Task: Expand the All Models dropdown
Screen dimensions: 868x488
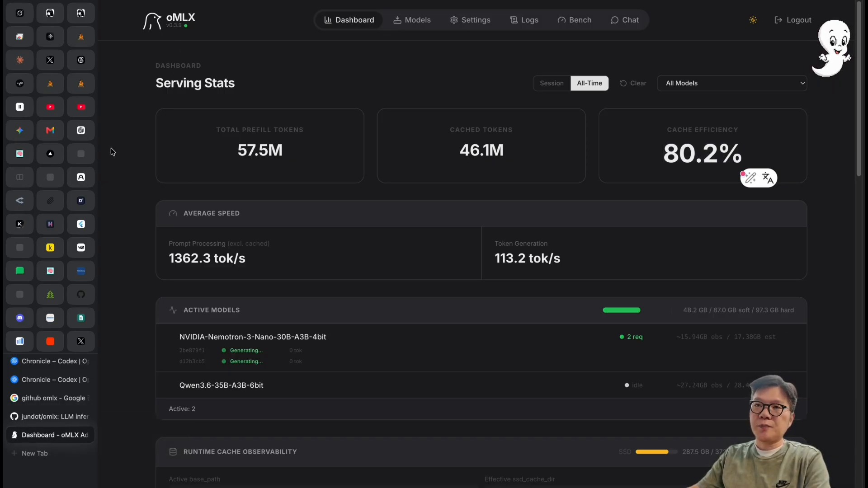Action: point(732,83)
